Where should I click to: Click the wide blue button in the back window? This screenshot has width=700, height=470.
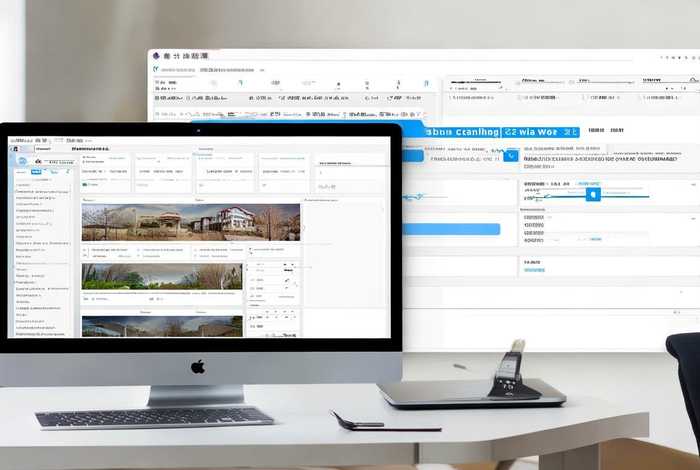coord(450,229)
